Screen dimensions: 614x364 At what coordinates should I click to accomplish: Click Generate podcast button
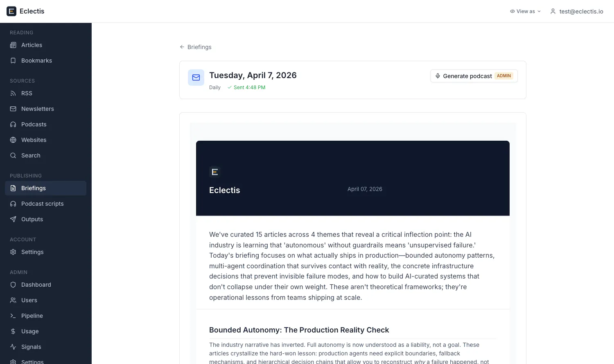pos(474,76)
